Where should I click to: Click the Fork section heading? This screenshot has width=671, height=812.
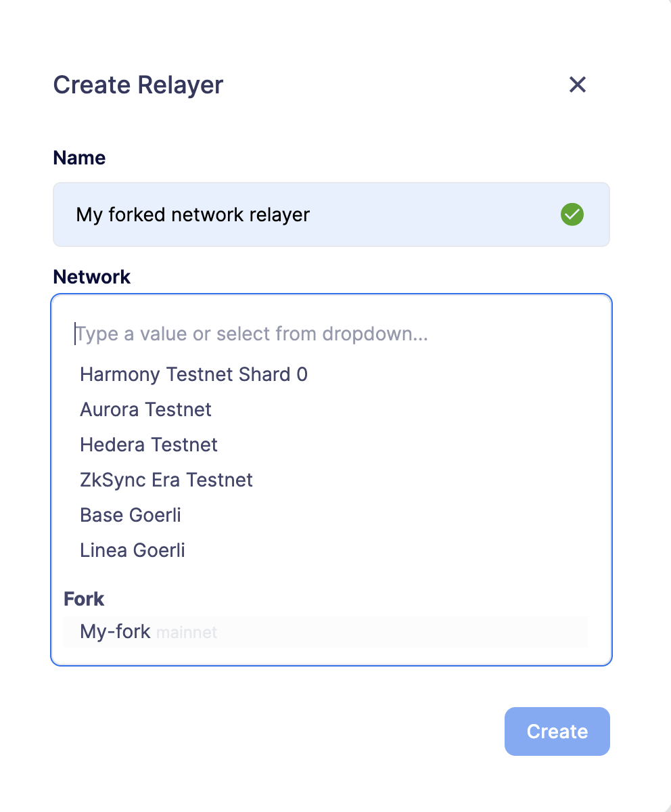[x=84, y=599]
